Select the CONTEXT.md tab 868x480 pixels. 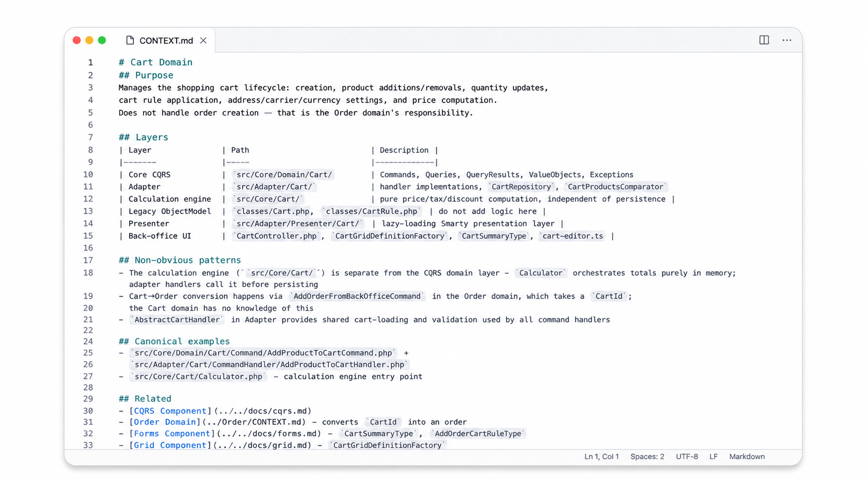coord(166,41)
